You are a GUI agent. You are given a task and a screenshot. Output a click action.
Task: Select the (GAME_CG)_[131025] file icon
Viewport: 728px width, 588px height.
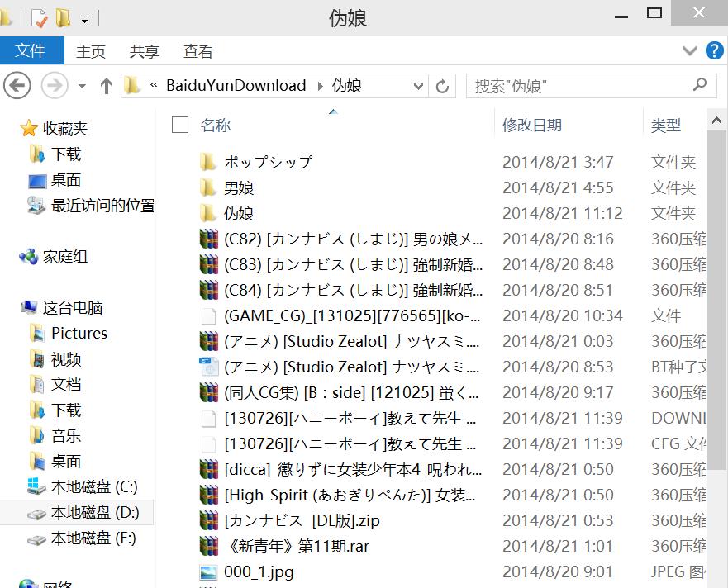click(208, 316)
